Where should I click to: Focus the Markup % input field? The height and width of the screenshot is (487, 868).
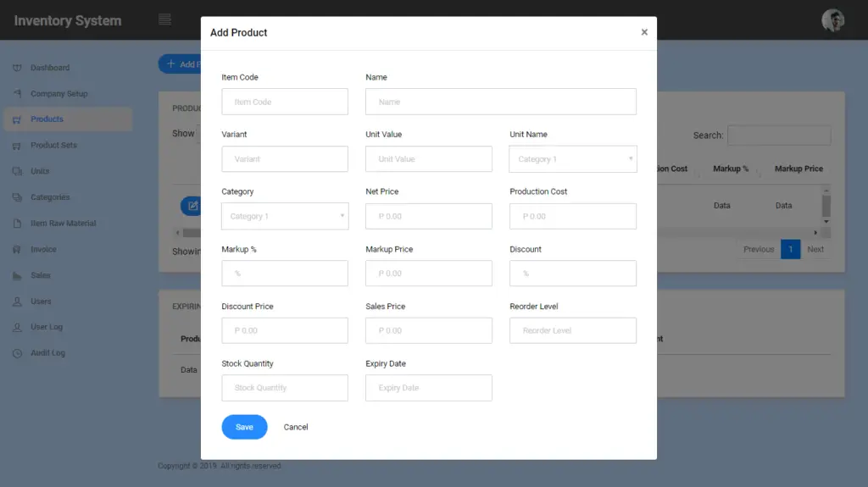285,274
